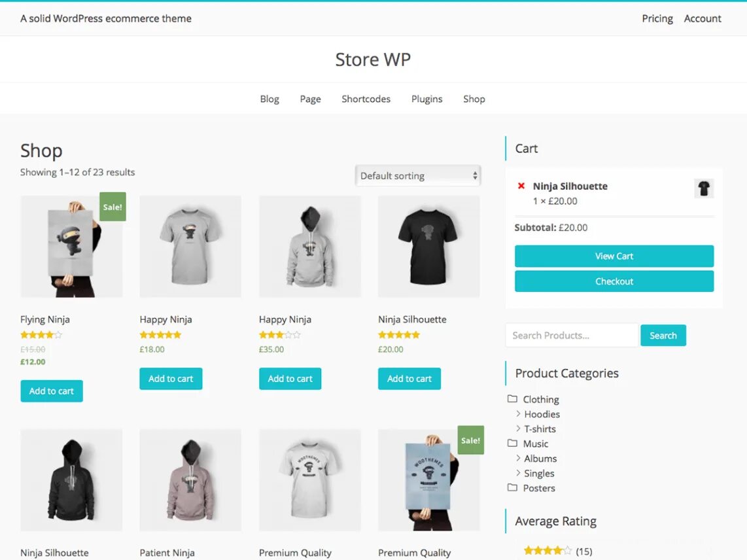Click the Ninja Silhouette cart thumbnail image
This screenshot has height=560, width=747.
coord(704,188)
